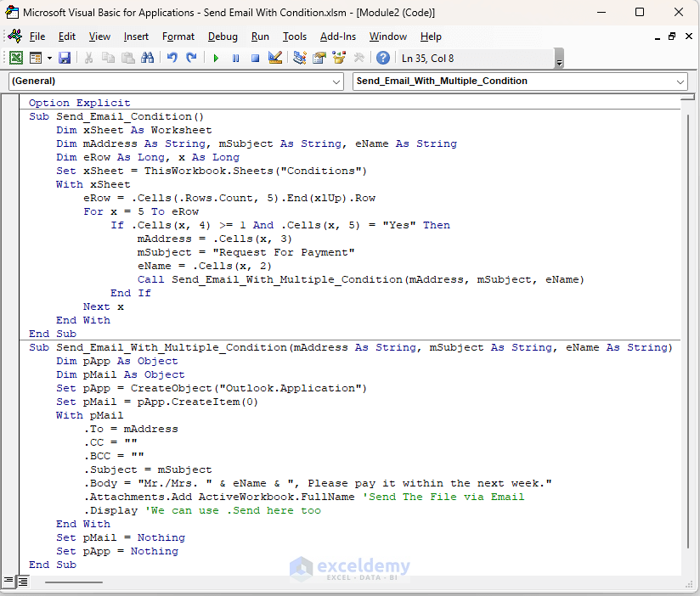The width and height of the screenshot is (700, 596).
Task: Open the Help menu
Action: (x=431, y=37)
